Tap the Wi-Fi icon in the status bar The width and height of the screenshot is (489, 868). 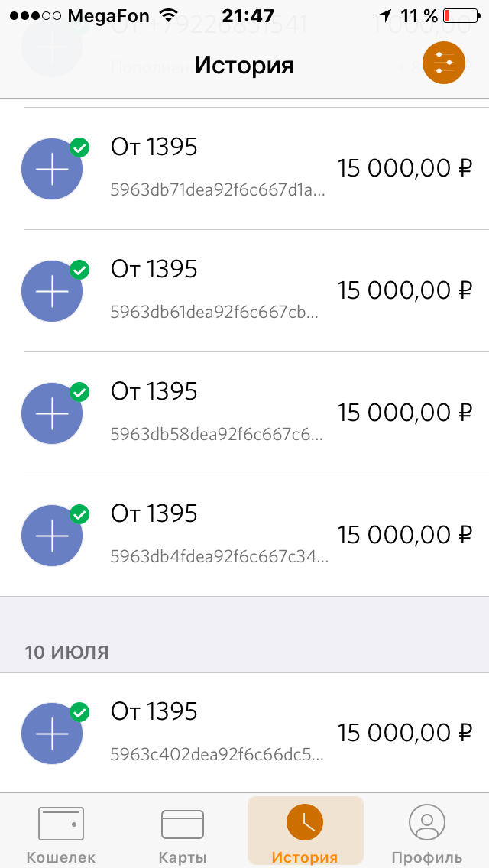[x=169, y=15]
